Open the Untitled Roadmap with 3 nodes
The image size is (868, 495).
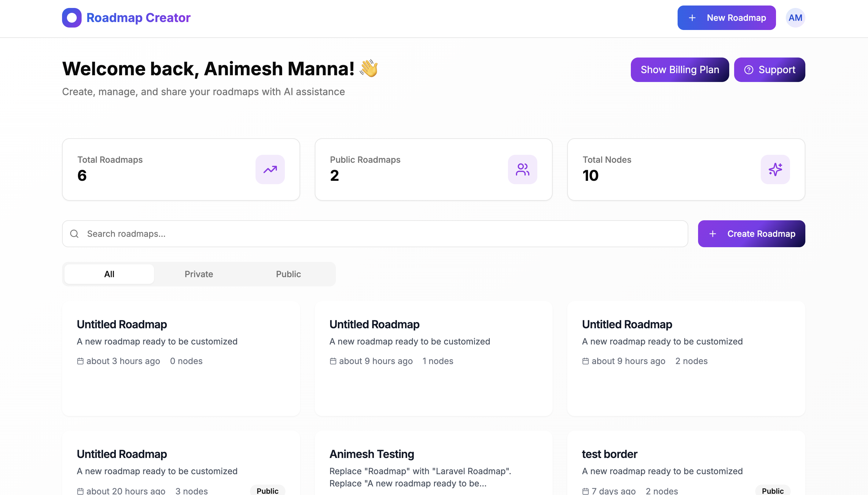[181, 463]
